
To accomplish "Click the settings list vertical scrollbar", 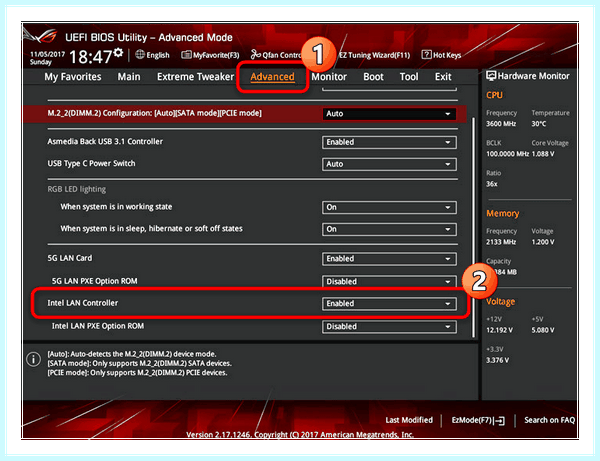I will click(474, 227).
